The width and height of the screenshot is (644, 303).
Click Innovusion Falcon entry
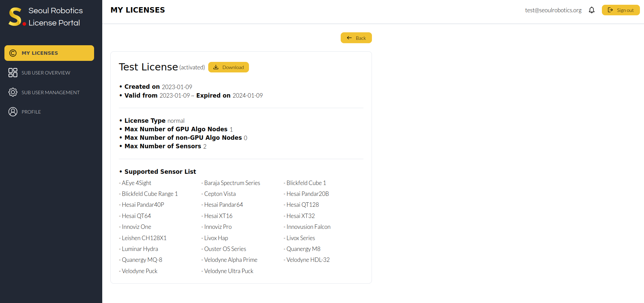click(307, 227)
